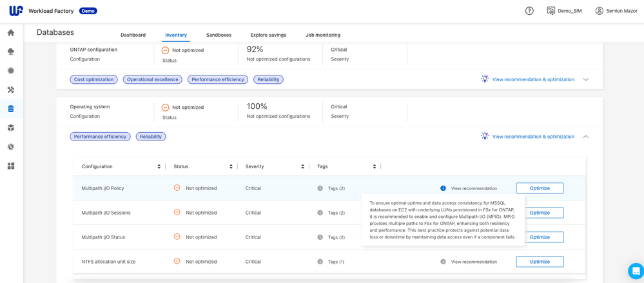The width and height of the screenshot is (644, 283).
Task: Open the Databases icon in sidebar
Action: click(x=11, y=109)
